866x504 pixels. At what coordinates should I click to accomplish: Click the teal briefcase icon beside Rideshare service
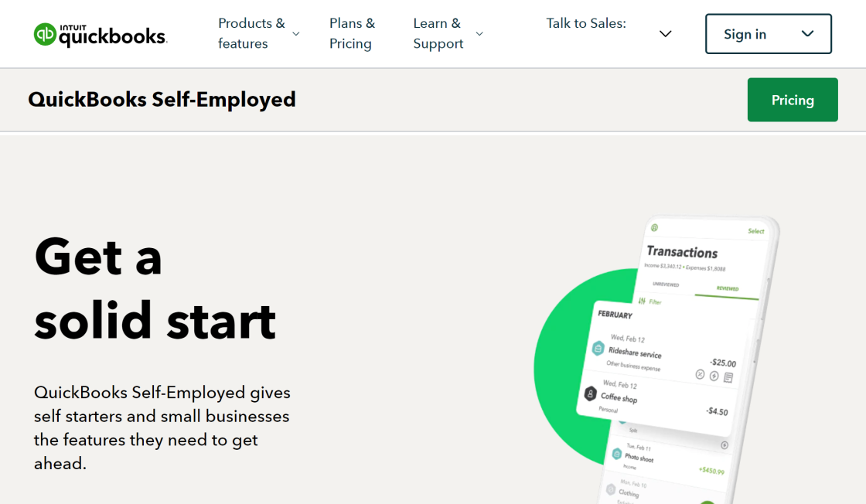[x=598, y=349]
